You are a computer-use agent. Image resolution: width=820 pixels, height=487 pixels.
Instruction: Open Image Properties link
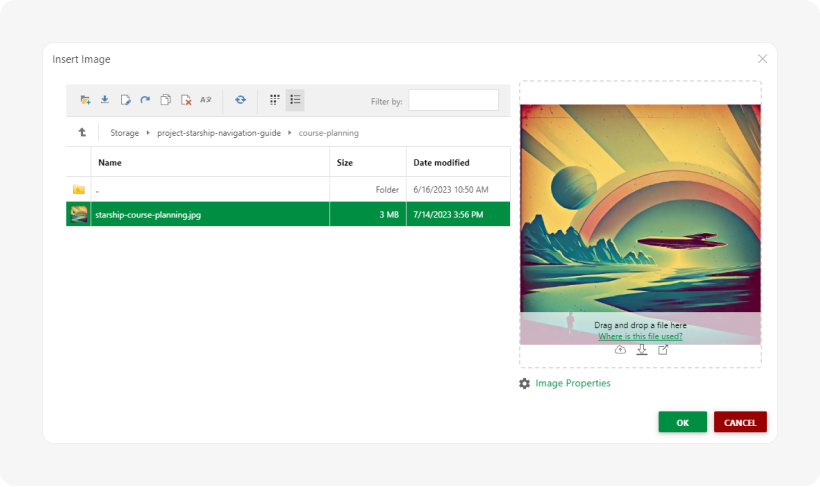pyautogui.click(x=573, y=383)
